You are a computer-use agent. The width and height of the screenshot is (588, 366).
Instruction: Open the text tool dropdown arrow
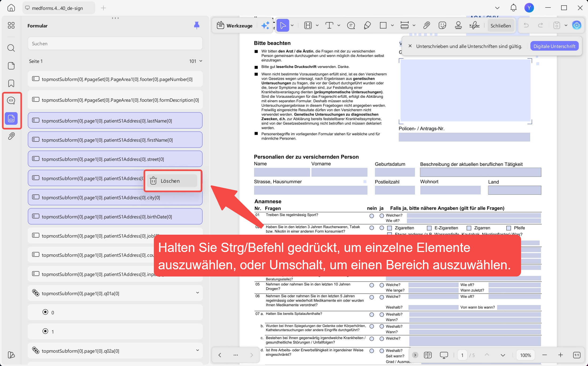(339, 26)
